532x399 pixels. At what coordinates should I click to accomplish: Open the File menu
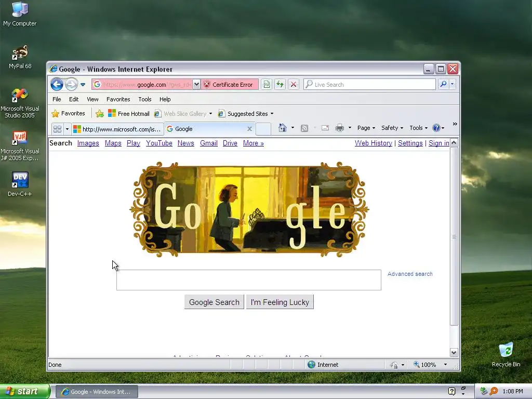tap(57, 99)
